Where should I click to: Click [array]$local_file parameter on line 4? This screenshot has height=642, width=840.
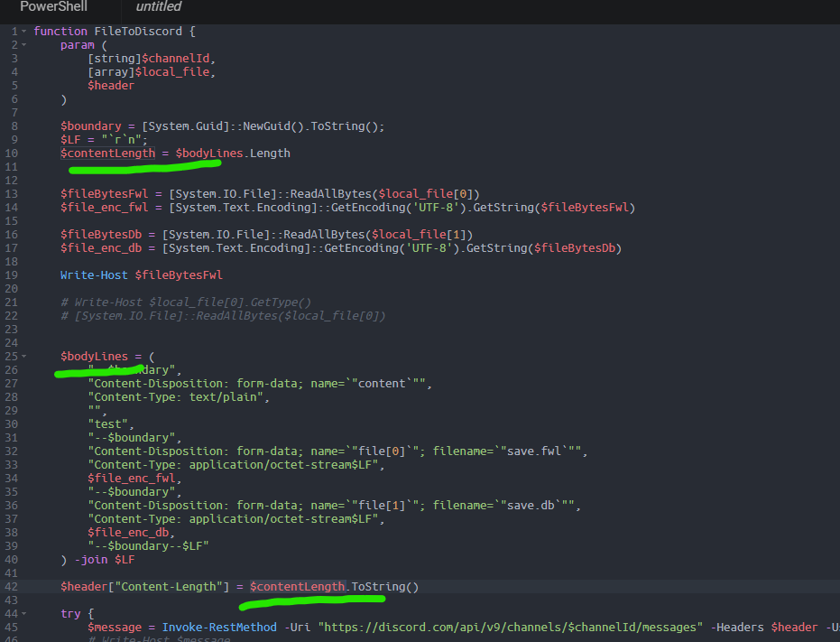149,72
